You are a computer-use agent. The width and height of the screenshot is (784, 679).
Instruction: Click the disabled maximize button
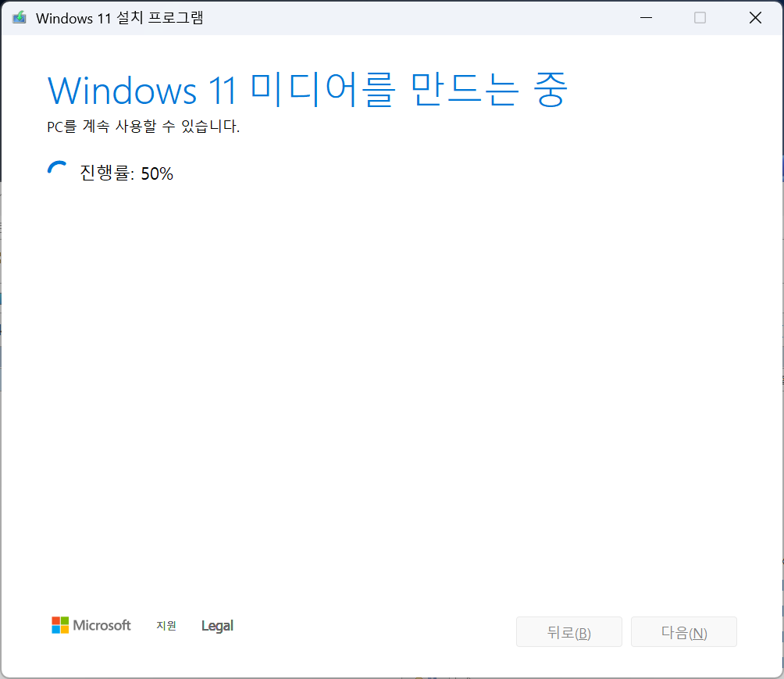(x=700, y=18)
